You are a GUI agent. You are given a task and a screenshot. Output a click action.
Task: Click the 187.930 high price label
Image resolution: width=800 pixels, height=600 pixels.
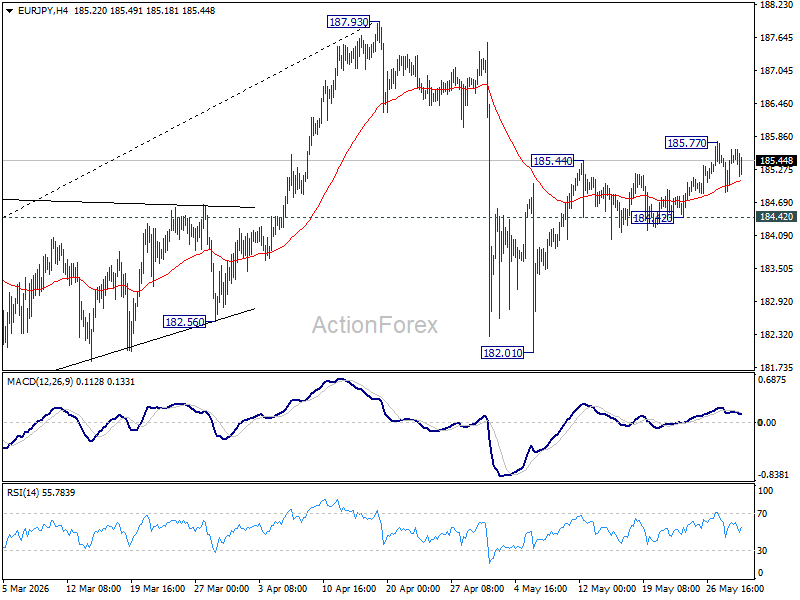[348, 22]
